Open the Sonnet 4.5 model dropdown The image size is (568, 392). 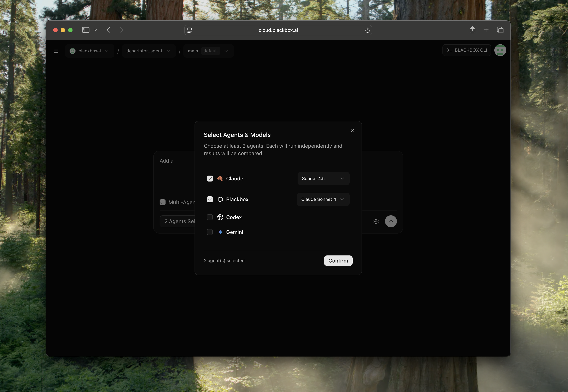coord(323,179)
